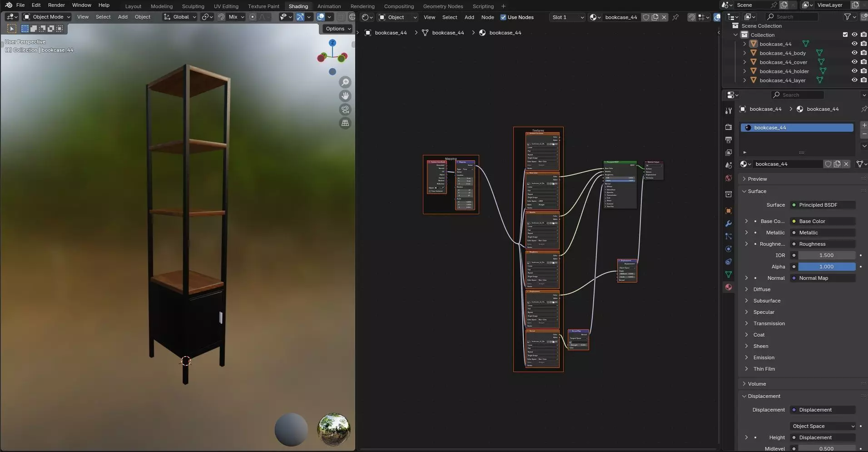Screen dimensions: 868x452
Task: Open the Material properties tab
Action: pyautogui.click(x=729, y=287)
